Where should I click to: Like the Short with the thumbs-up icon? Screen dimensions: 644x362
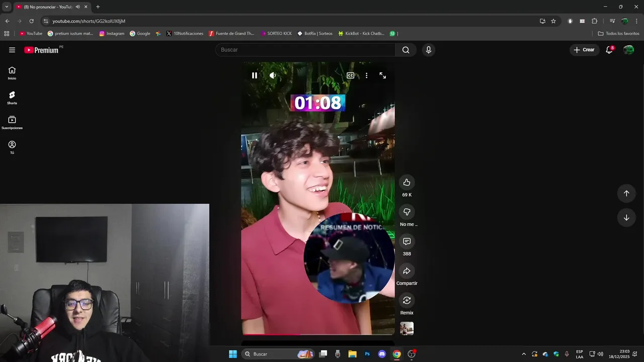pyautogui.click(x=407, y=183)
